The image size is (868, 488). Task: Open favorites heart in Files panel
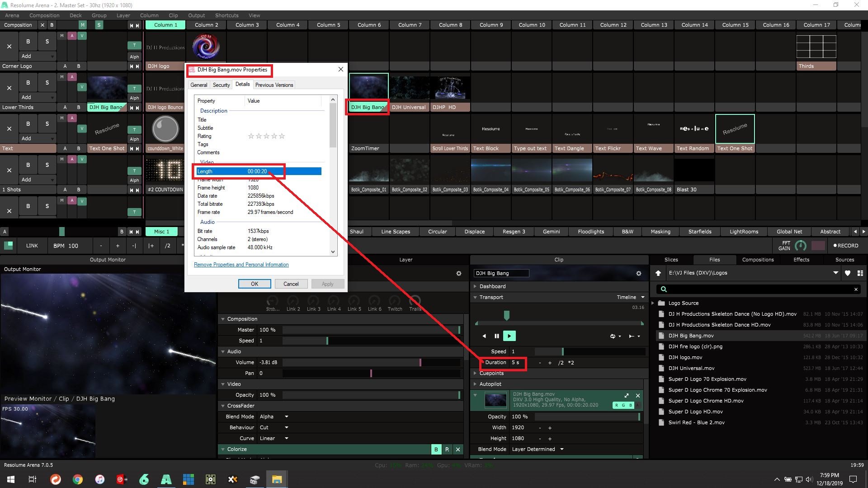point(848,273)
